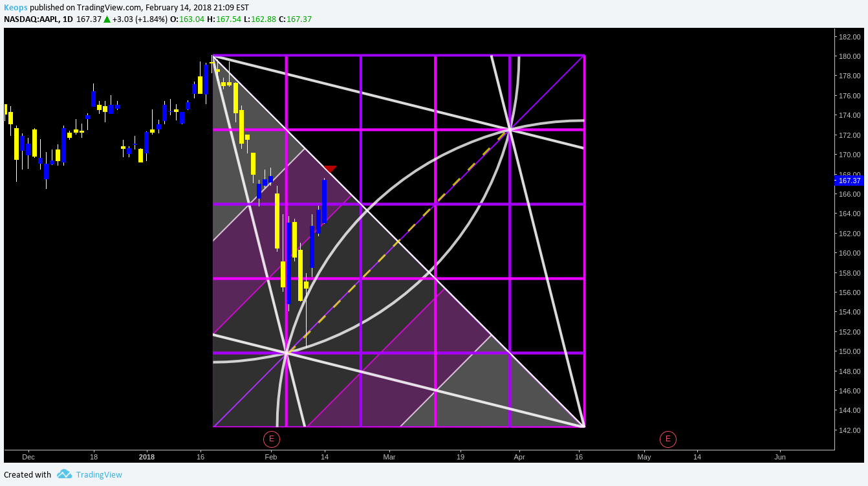The width and height of the screenshot is (868, 486).
Task: Click the 160.00 price axis label
Action: click(849, 253)
